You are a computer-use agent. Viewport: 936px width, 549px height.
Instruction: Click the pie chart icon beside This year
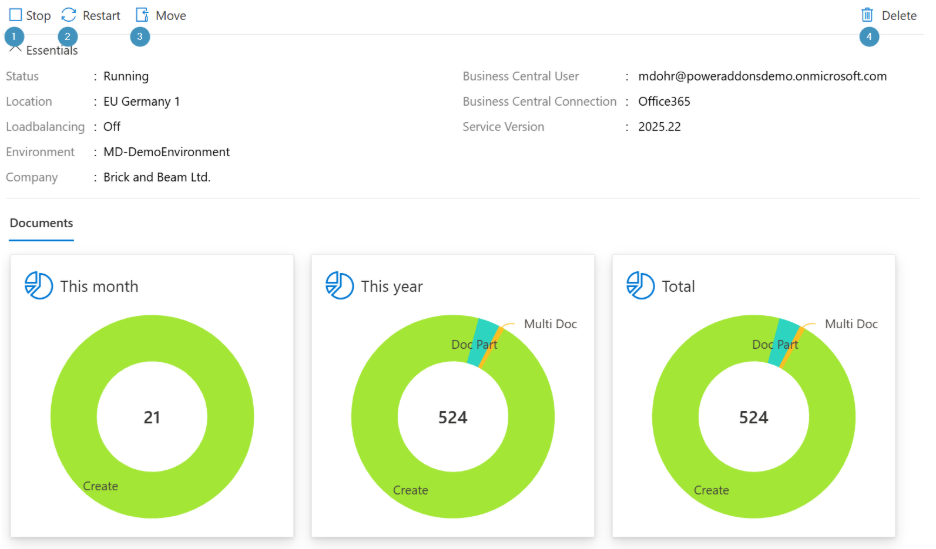[340, 285]
